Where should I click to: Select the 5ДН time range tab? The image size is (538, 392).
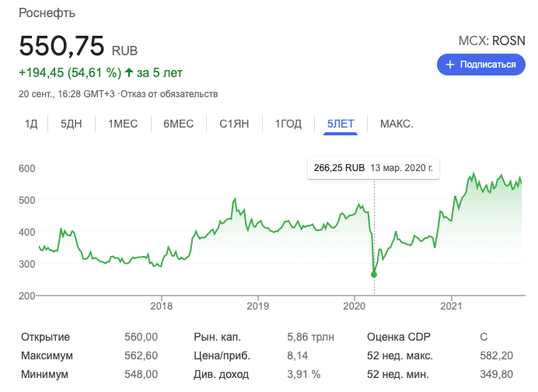[x=72, y=124]
